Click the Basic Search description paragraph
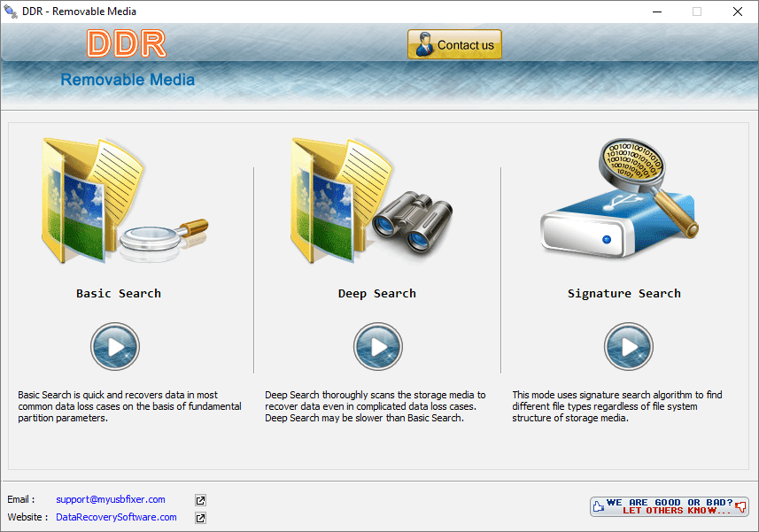 tap(129, 406)
